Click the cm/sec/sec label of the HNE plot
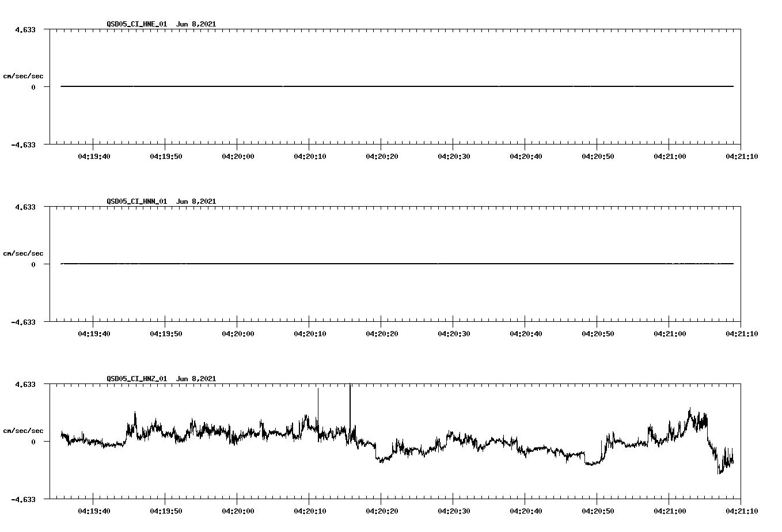 point(23,76)
